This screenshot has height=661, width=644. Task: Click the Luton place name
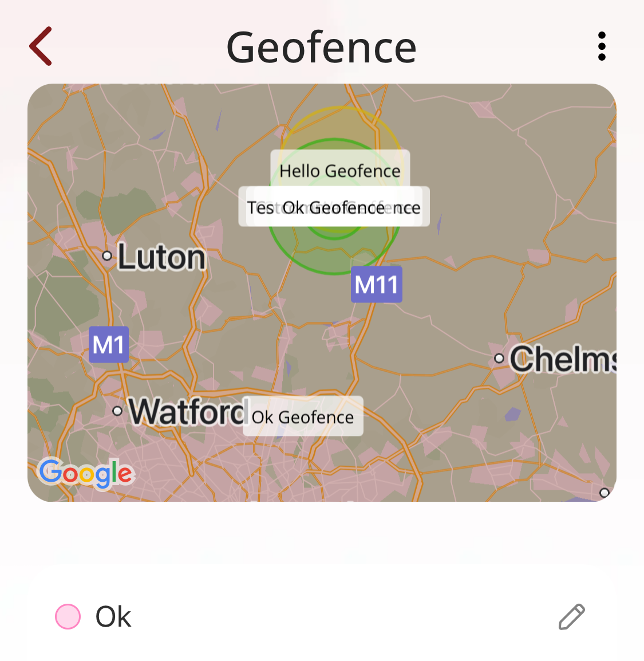pos(162,257)
